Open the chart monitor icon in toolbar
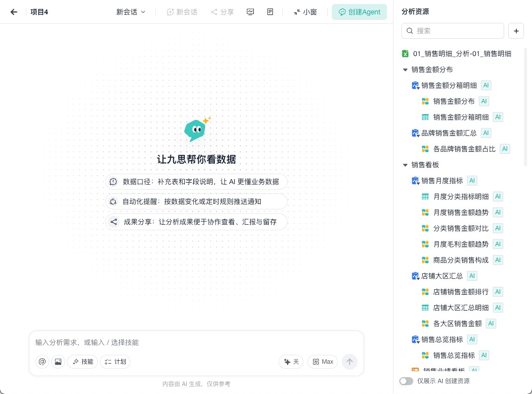Screen dimensions: 532x394 250,12
